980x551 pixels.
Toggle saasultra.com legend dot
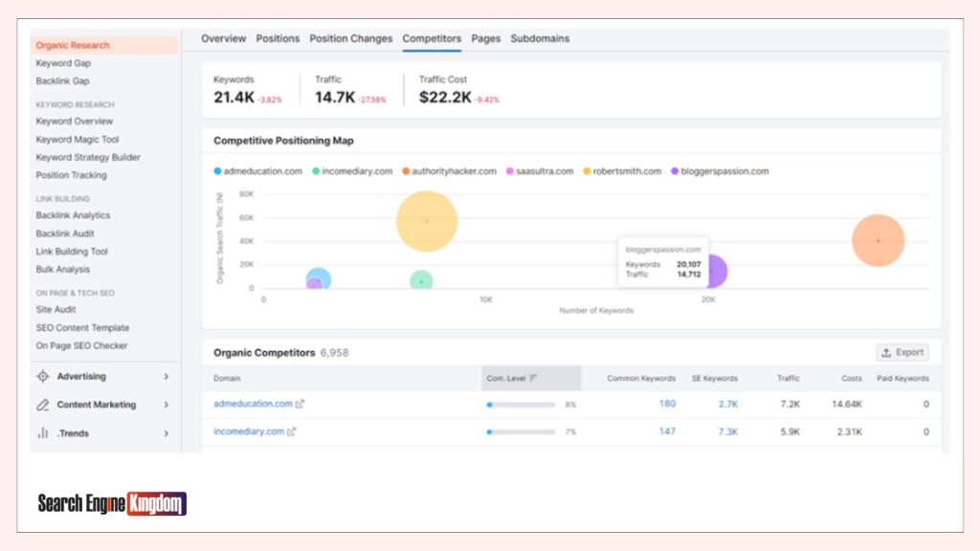(x=510, y=171)
